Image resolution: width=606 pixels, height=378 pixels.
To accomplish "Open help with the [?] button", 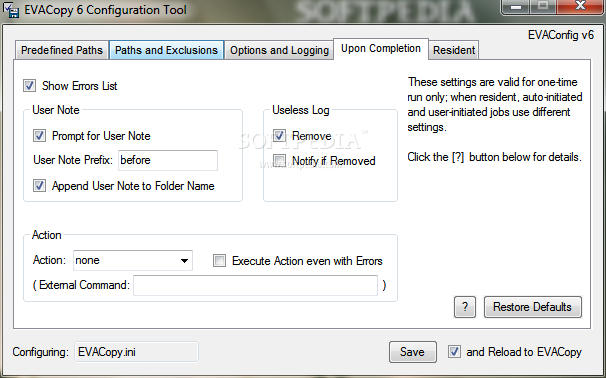I will pos(465,307).
